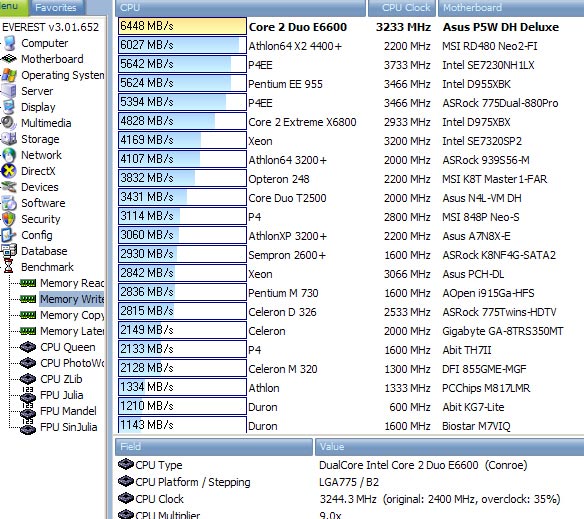The image size is (584, 519).
Task: Click the Gigabyte GA-8TRS350MT motherboard cell
Action: (502, 331)
